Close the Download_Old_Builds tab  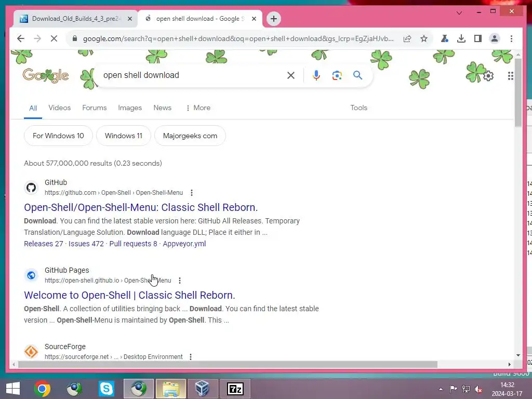(129, 19)
